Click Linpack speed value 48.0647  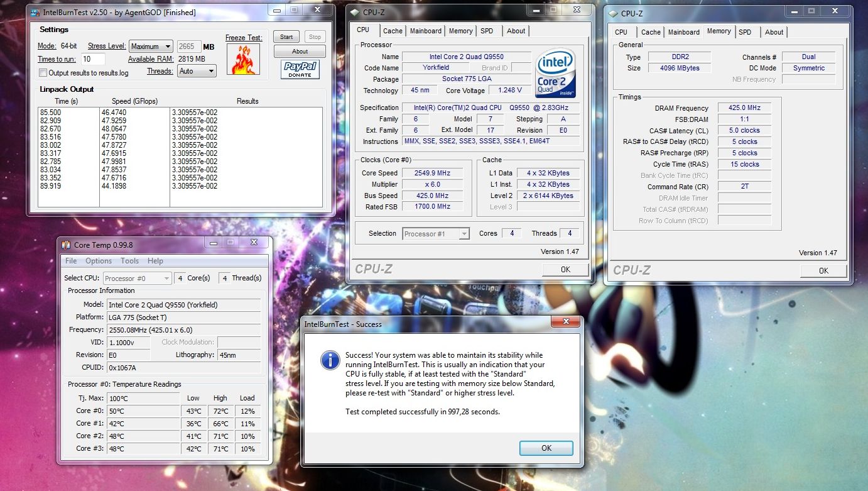coord(114,129)
